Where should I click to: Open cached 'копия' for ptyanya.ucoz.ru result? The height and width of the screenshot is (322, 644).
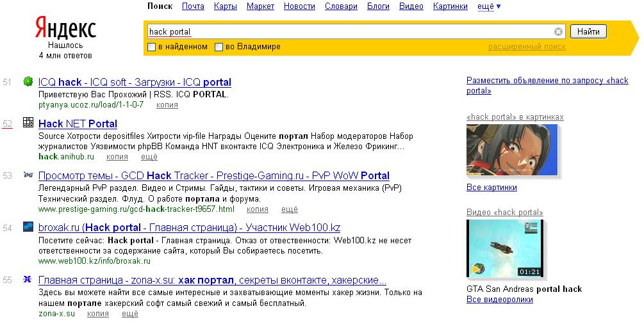[167, 104]
